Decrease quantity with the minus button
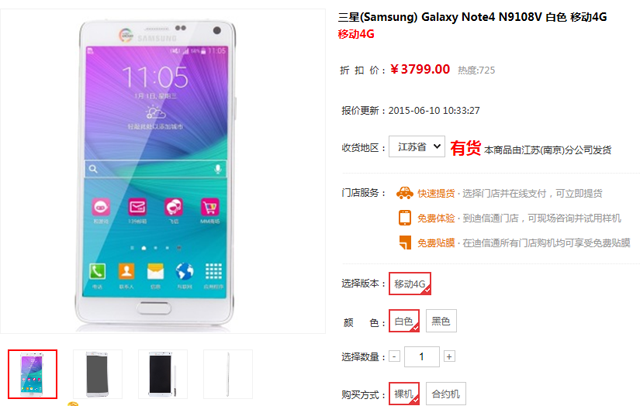640x406 pixels. (x=394, y=356)
